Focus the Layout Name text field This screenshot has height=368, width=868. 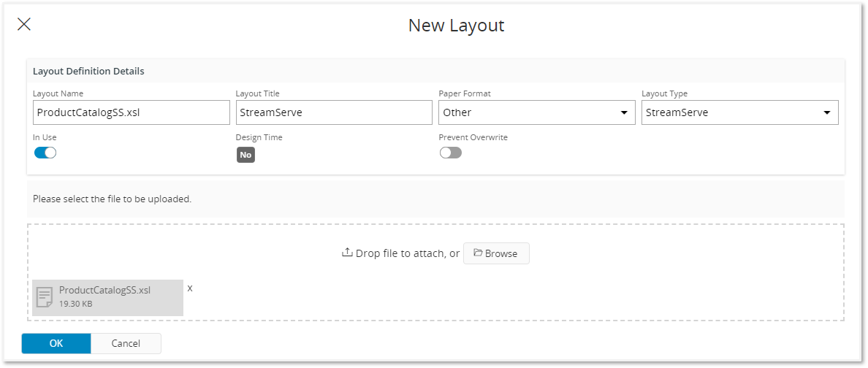click(132, 112)
